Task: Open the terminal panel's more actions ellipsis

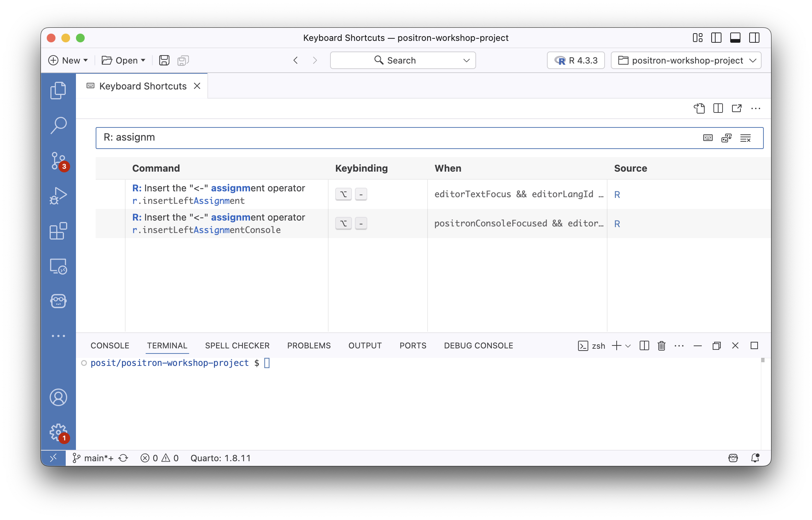Action: point(679,345)
